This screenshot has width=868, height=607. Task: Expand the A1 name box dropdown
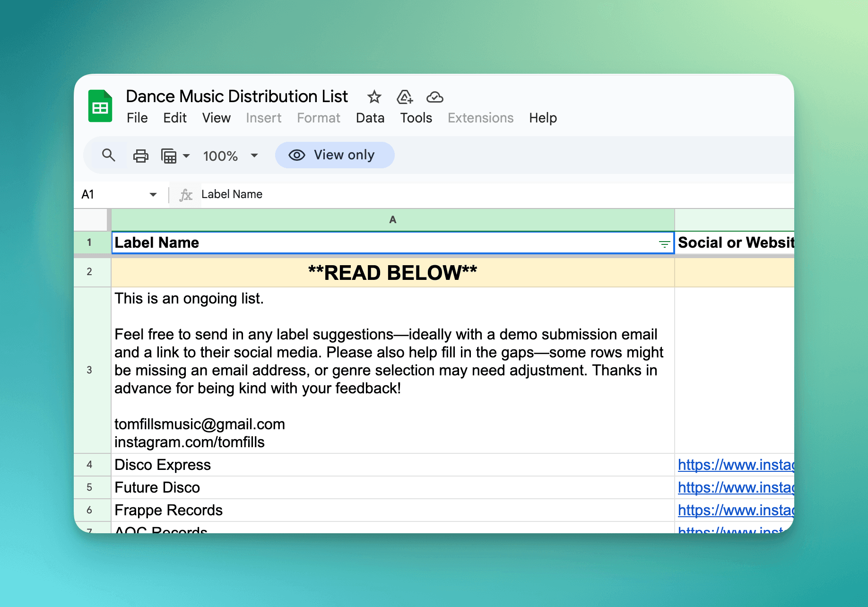153,195
